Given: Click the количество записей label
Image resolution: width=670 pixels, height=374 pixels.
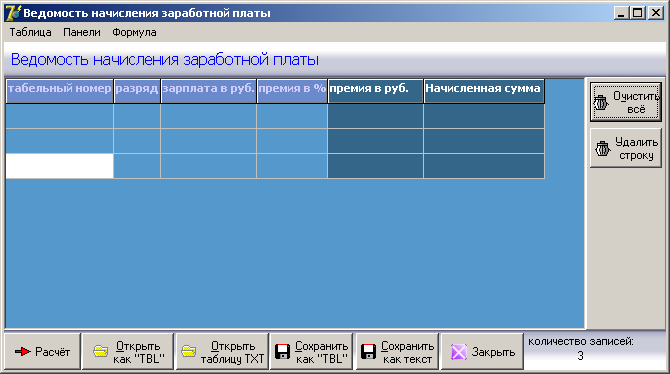Looking at the screenshot, I should pos(581,342).
